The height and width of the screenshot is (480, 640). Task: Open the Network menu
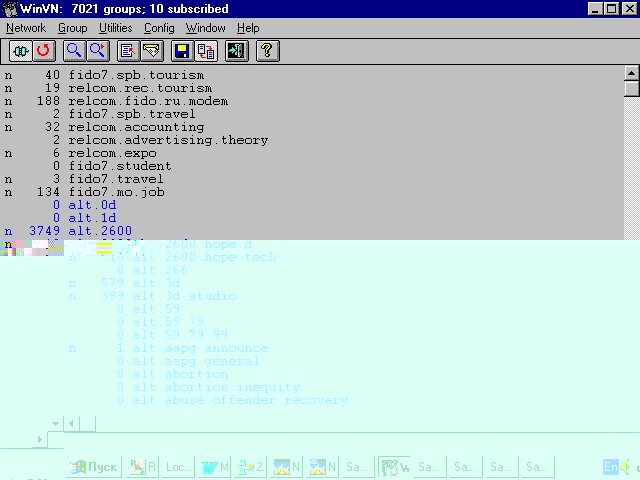pyautogui.click(x=26, y=28)
